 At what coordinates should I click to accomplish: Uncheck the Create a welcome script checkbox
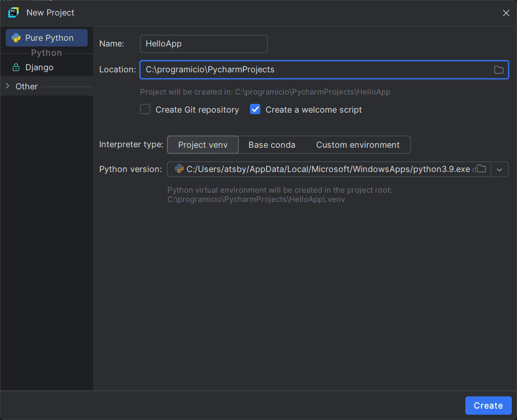point(255,109)
